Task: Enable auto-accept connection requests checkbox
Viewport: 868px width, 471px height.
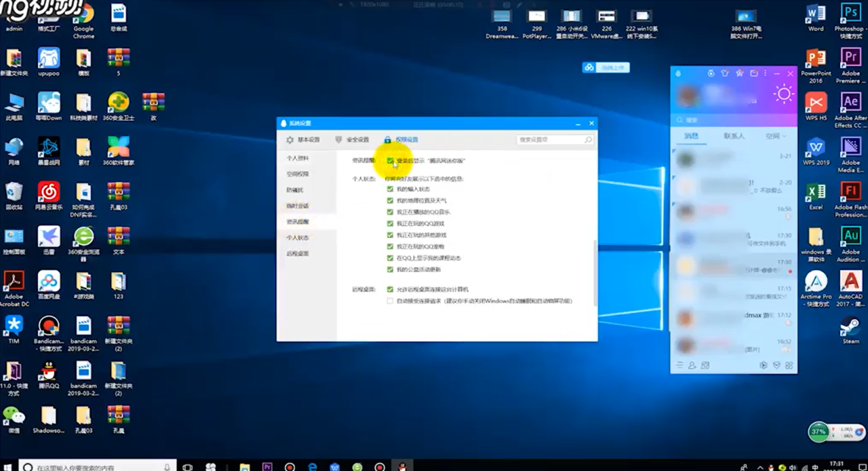Action: click(390, 301)
